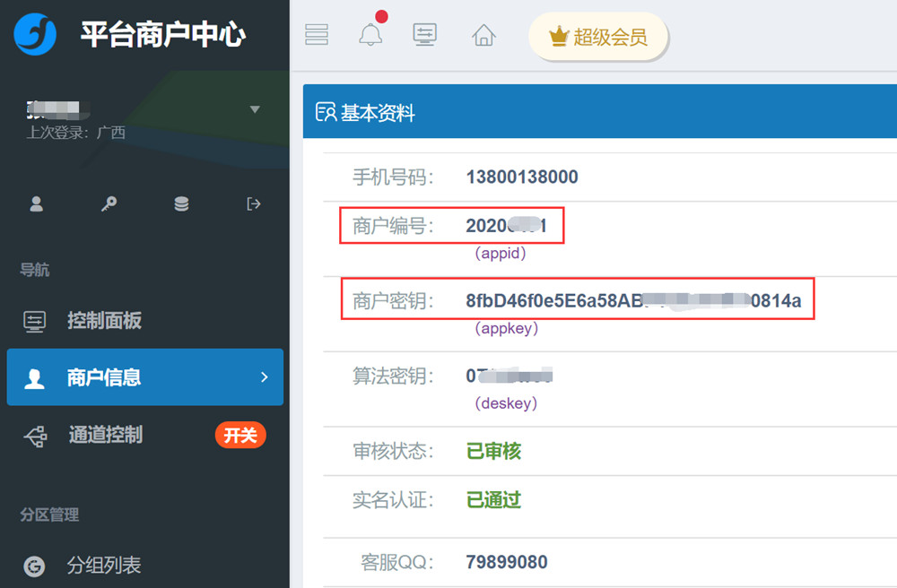Expand 商户信息 chevron arrow
This screenshot has width=897, height=588.
pos(264,377)
